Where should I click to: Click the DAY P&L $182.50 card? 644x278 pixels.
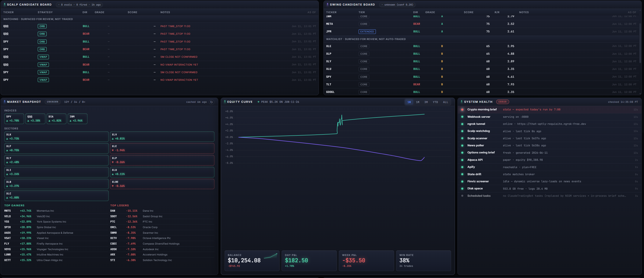tap(309, 261)
